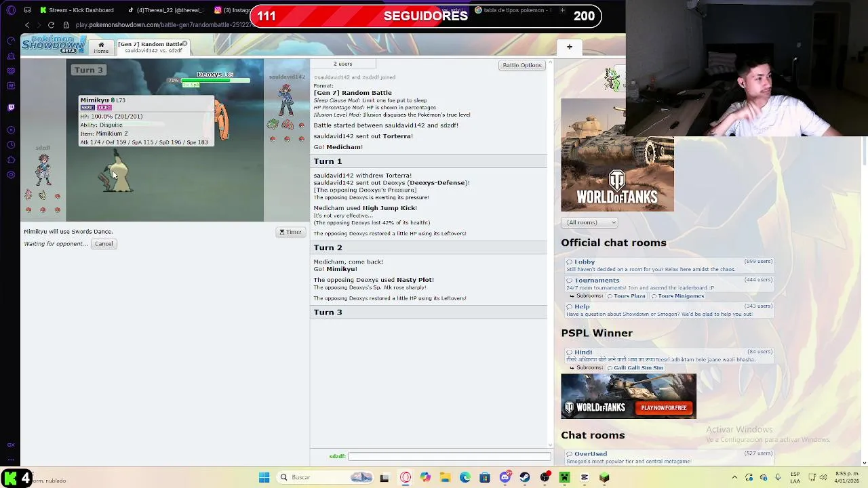The height and width of the screenshot is (488, 868).
Task: Open Windows Start menu
Action: [264, 477]
